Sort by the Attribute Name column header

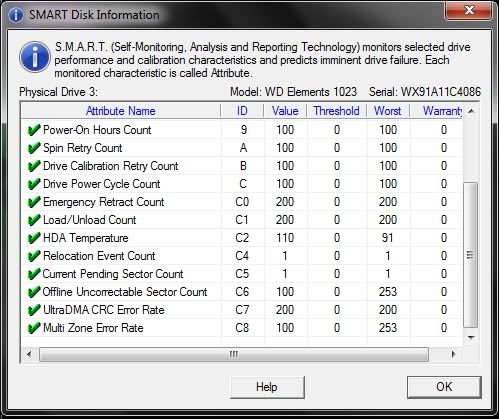pos(120,111)
